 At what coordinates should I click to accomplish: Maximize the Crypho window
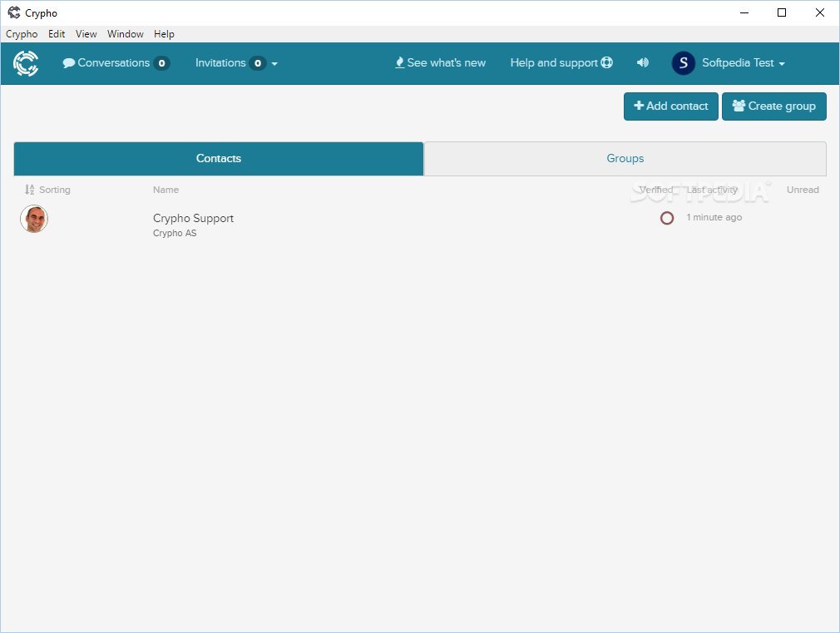tap(782, 12)
